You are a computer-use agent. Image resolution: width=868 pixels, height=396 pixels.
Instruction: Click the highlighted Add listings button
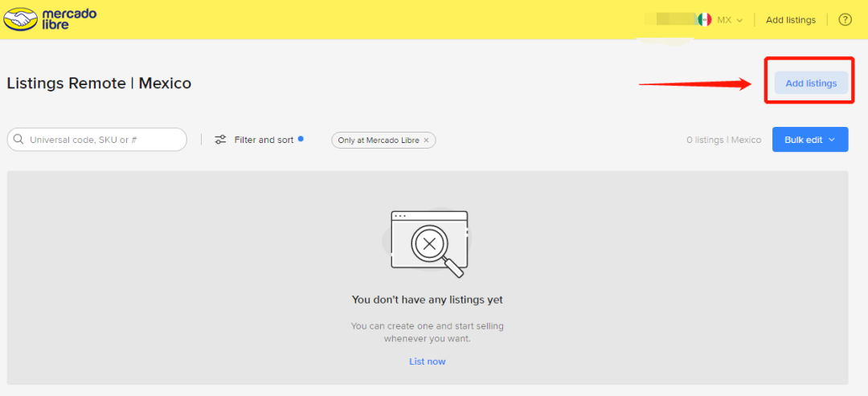[811, 83]
